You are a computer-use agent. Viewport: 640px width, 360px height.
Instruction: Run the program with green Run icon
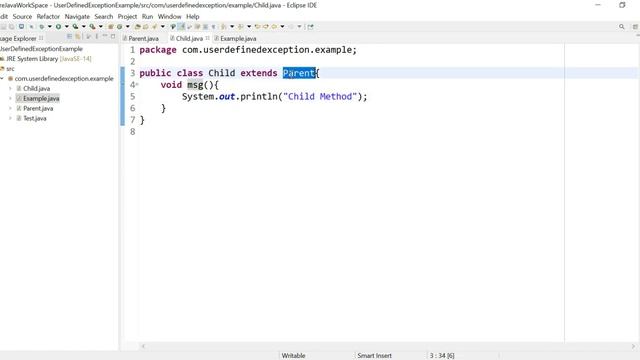[x=58, y=27]
